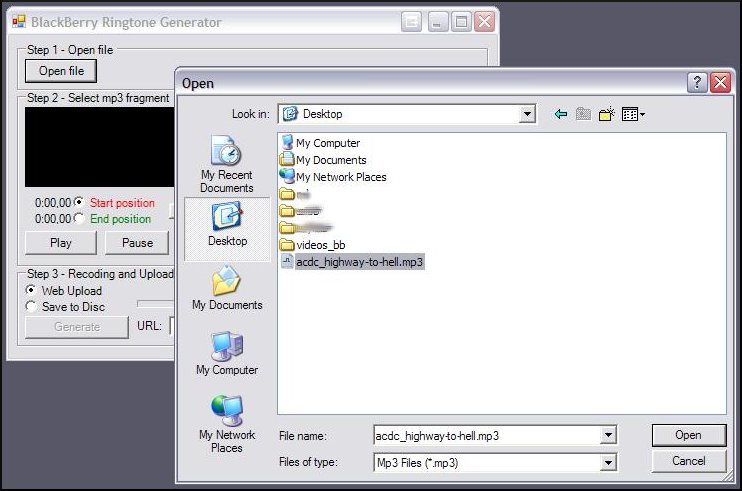Click the Look in Desktop icon
742x491 pixels.
290,114
